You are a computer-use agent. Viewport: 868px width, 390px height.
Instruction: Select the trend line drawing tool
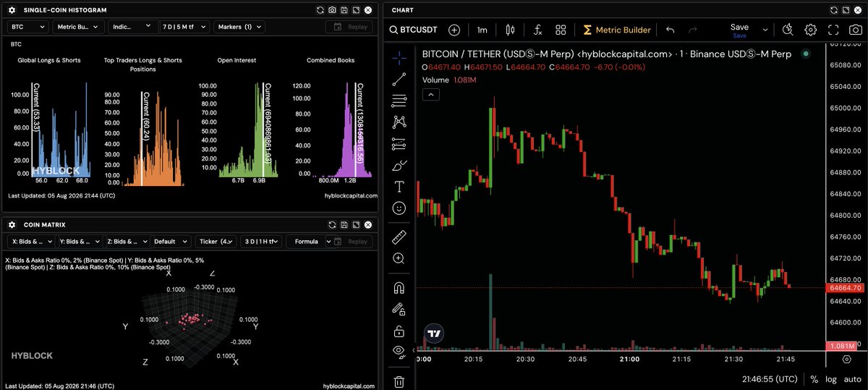pos(399,79)
